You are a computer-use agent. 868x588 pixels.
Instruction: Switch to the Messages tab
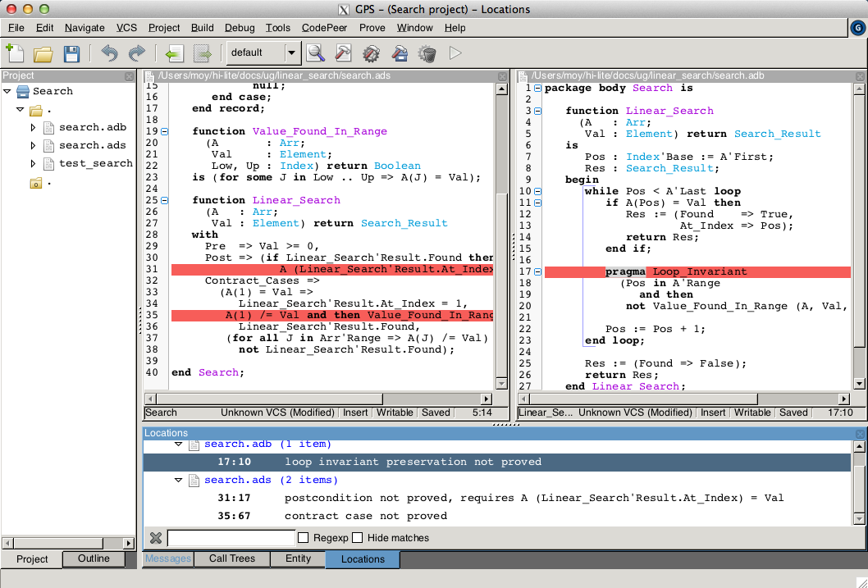click(x=167, y=558)
